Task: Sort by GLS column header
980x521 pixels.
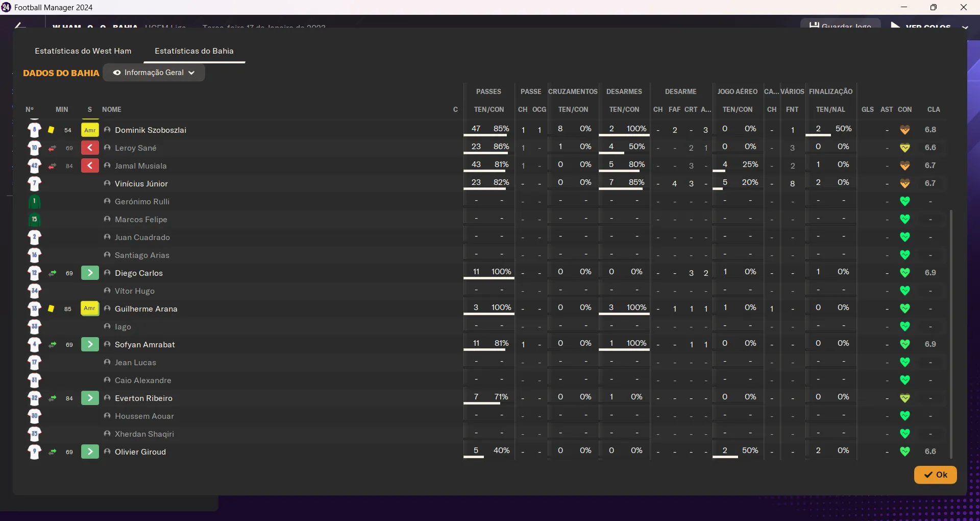Action: 868,109
